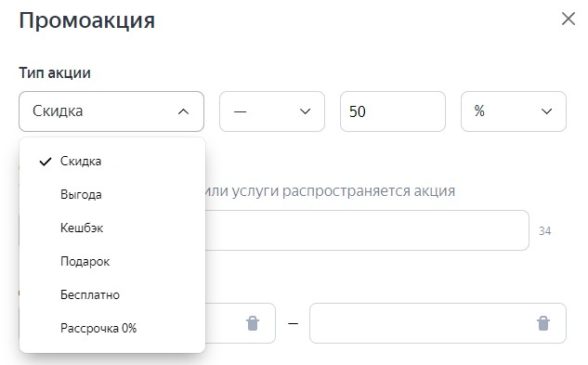Clear end date with right trash icon
Viewport: 588px width, 365px height.
click(543, 323)
